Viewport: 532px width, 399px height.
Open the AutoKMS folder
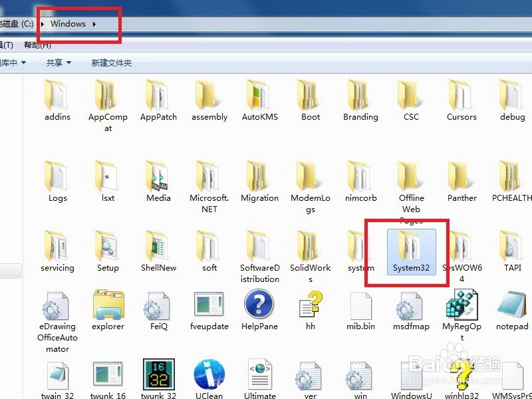coord(259,100)
